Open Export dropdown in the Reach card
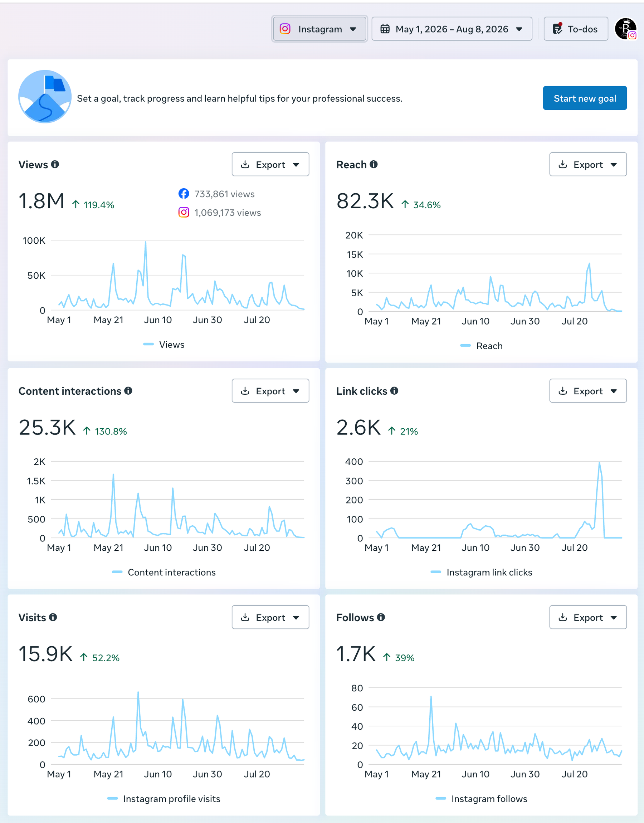644x823 pixels. (588, 164)
